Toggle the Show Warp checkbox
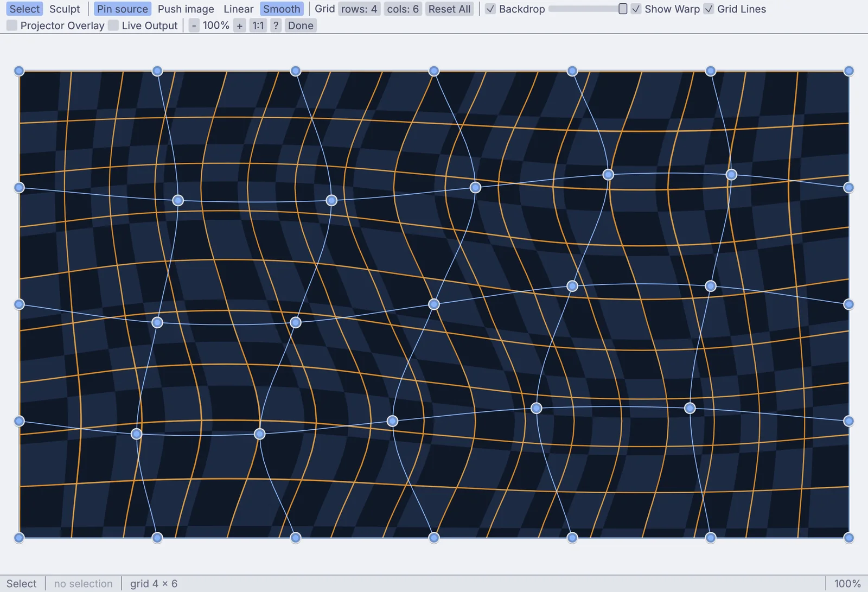Viewport: 868px width, 592px height. [x=636, y=9]
